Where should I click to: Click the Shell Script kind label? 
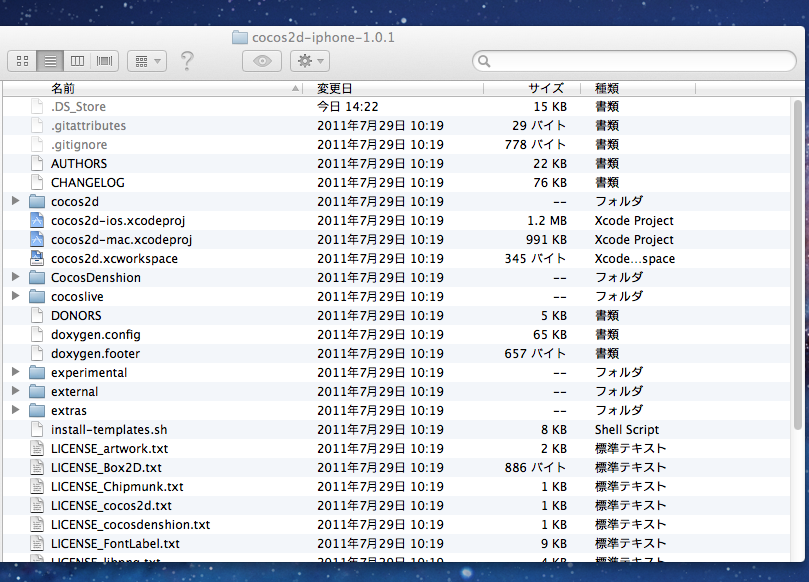coord(627,430)
